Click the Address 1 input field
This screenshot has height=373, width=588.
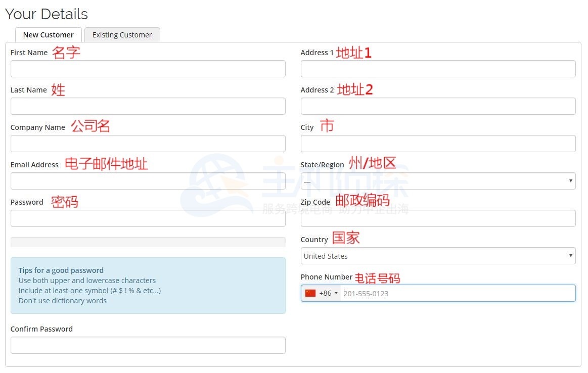click(x=438, y=69)
